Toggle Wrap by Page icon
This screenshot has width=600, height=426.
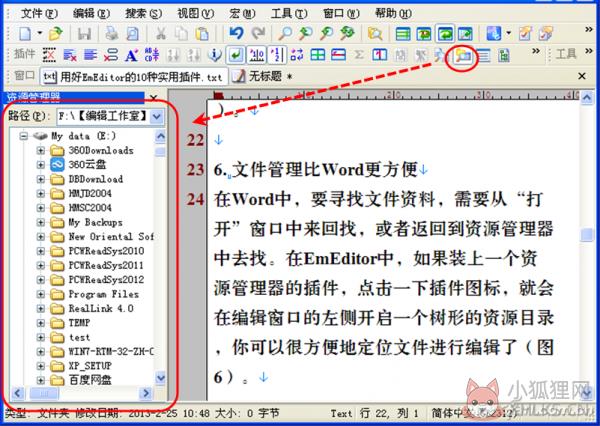point(465,34)
